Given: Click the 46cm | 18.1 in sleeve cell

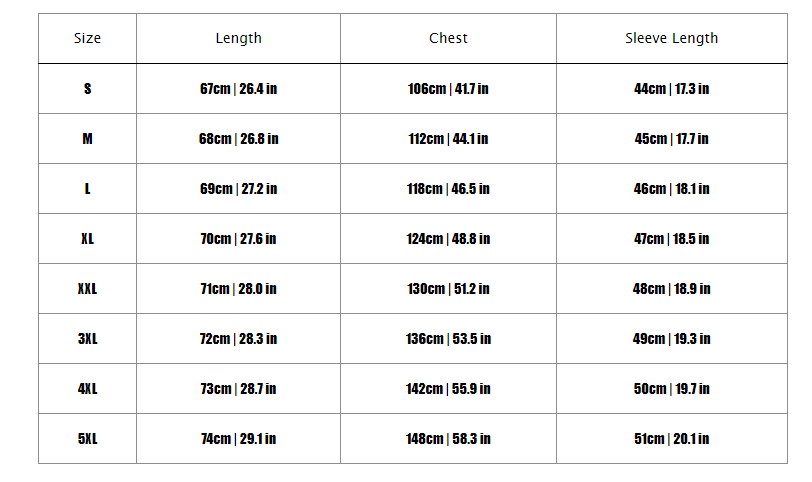Looking at the screenshot, I should pos(671,189).
